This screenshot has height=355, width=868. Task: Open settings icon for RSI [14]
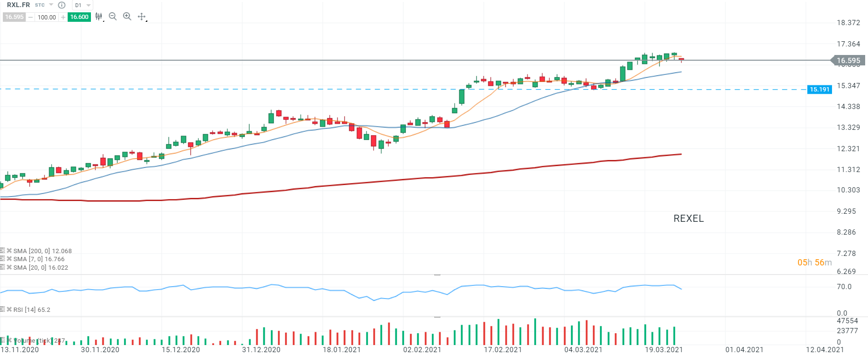click(x=2, y=309)
